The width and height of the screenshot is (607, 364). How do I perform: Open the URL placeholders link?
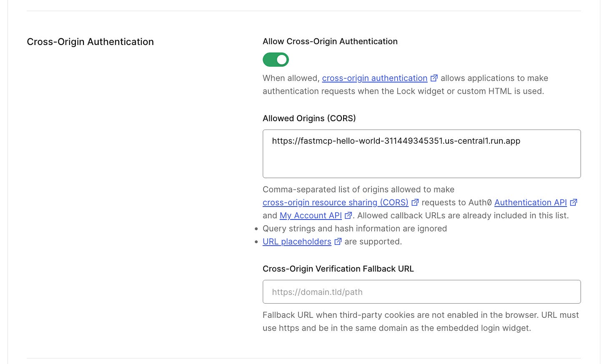tap(297, 242)
